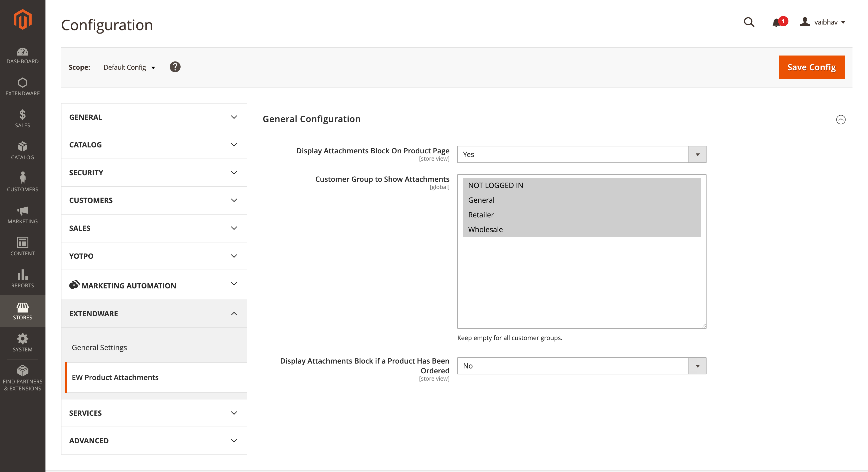868x472 pixels.
Task: Open the General Settings submenu item
Action: coord(99,348)
